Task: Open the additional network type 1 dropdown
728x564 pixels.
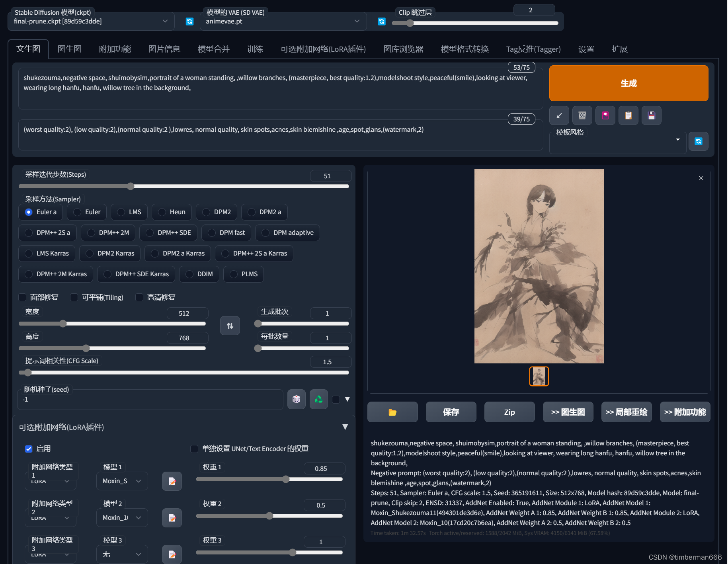Action: pyautogui.click(x=51, y=481)
